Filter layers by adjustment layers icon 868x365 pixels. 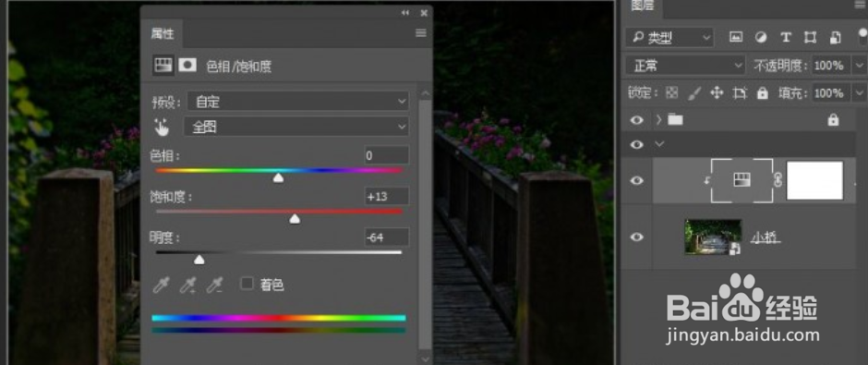(x=761, y=37)
